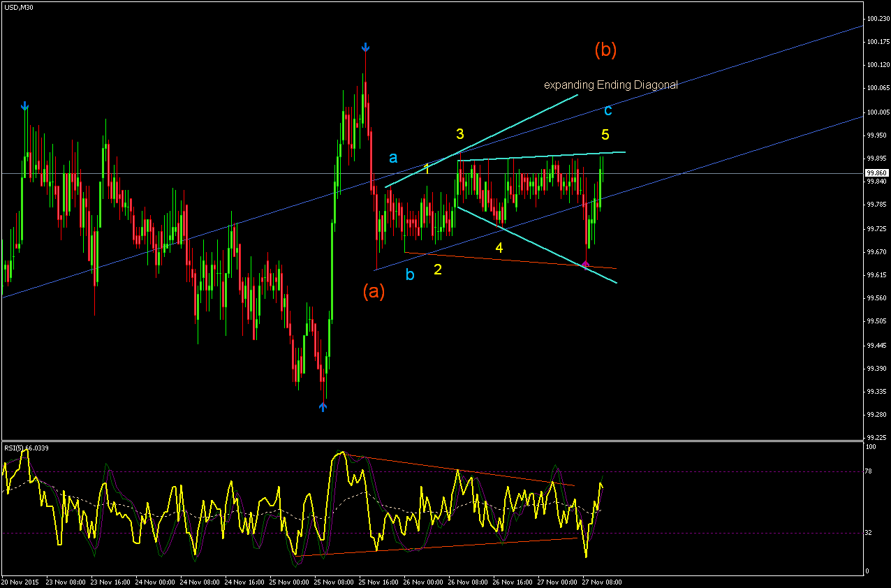The image size is (891, 588).
Task: Select the magenta marker below the wave 4 low
Action: (585, 264)
